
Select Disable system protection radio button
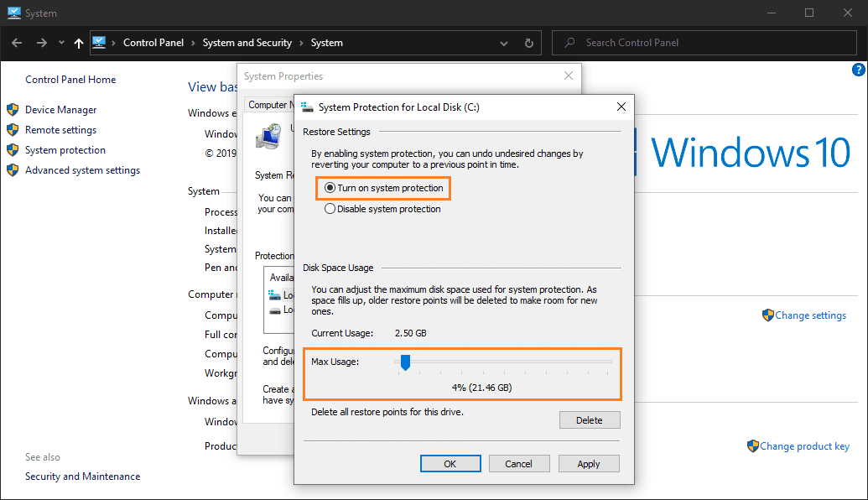point(330,209)
